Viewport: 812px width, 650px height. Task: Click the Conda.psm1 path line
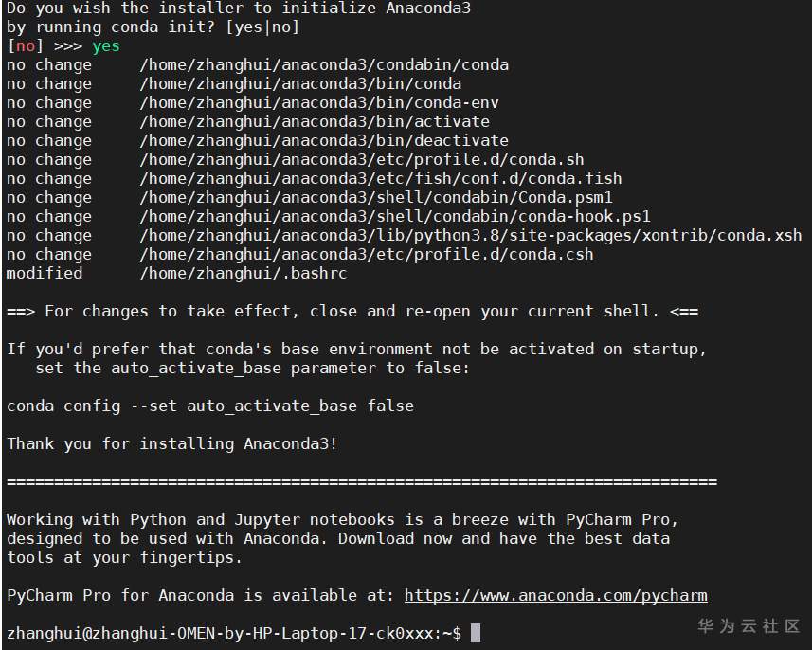[376, 198]
